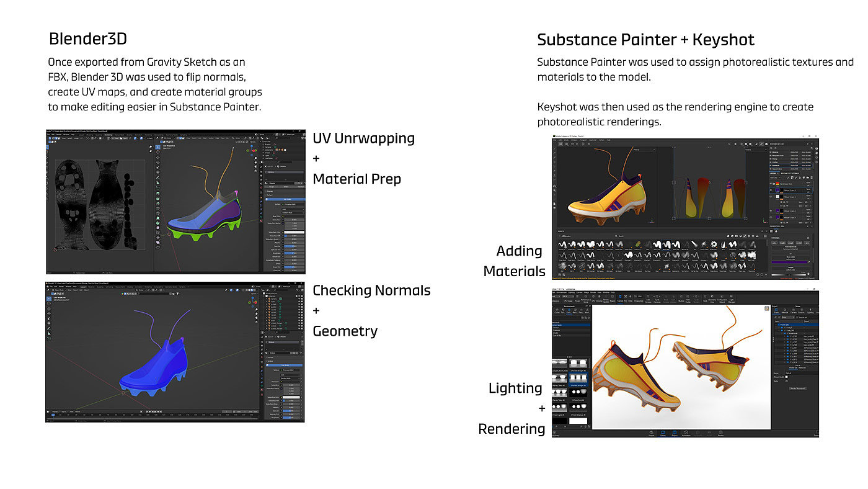Select 3 Panels Straight 4K environment thumbnail in KeyShot

[x=578, y=378]
